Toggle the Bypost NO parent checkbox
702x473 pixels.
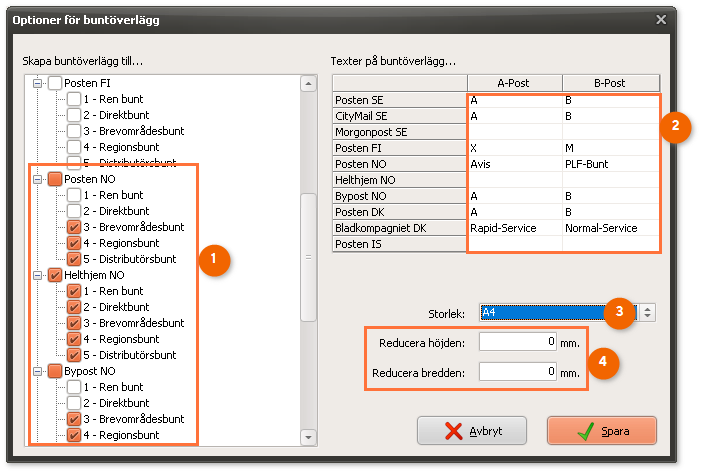(55, 371)
